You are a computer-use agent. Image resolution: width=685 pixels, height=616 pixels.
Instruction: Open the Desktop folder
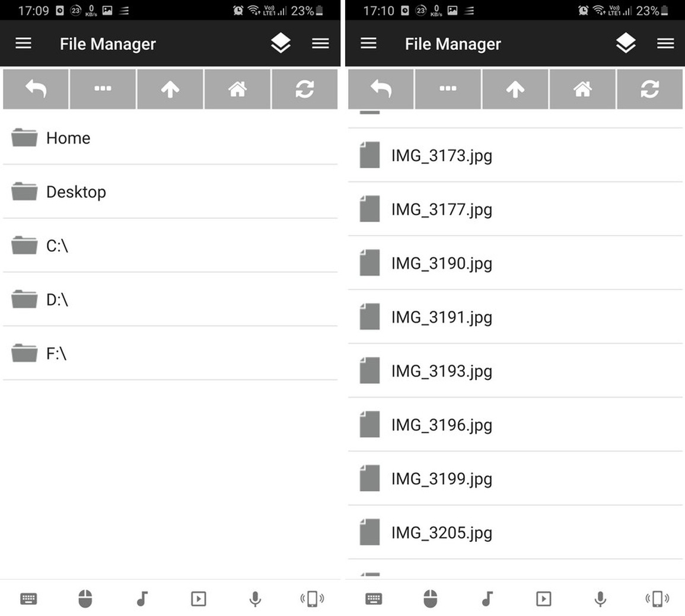[170, 192]
